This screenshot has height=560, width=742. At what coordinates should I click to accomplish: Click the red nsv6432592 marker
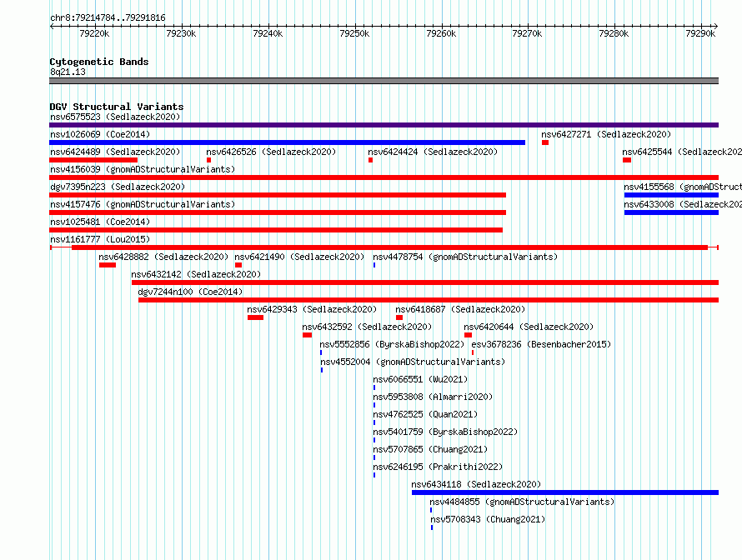point(307,335)
